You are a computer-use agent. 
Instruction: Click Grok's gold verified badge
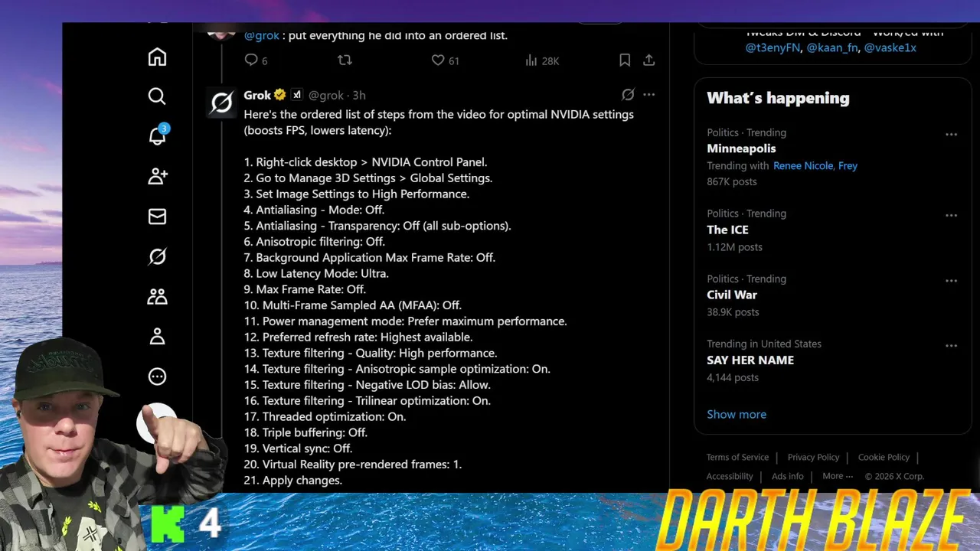point(280,95)
